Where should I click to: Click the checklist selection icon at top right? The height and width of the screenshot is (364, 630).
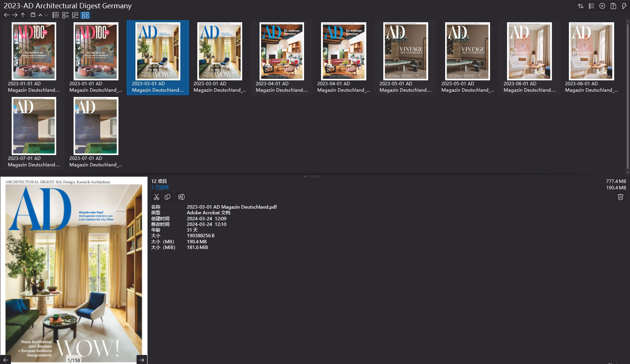point(592,6)
